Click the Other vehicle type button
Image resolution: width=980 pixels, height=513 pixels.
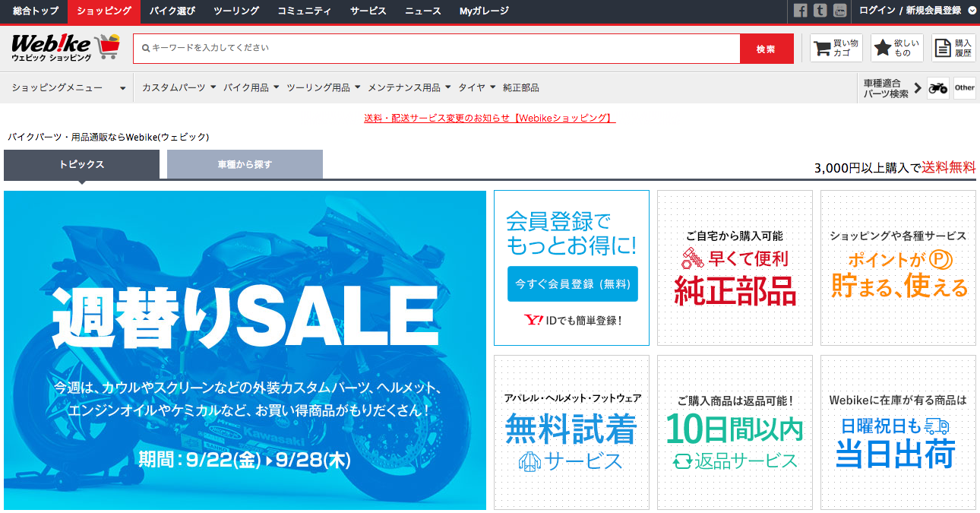pos(965,88)
